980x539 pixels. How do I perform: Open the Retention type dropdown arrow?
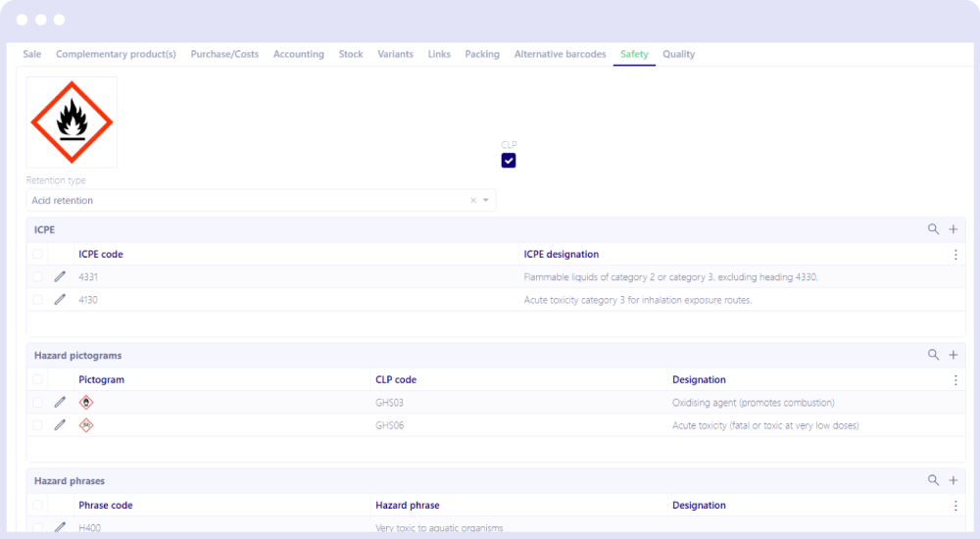point(486,201)
